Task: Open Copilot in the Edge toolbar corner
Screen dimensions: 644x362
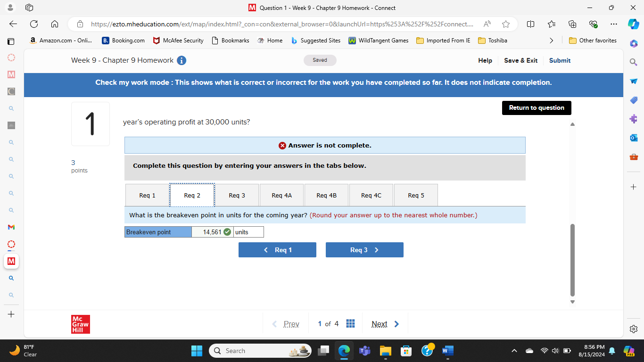Action: (x=634, y=24)
